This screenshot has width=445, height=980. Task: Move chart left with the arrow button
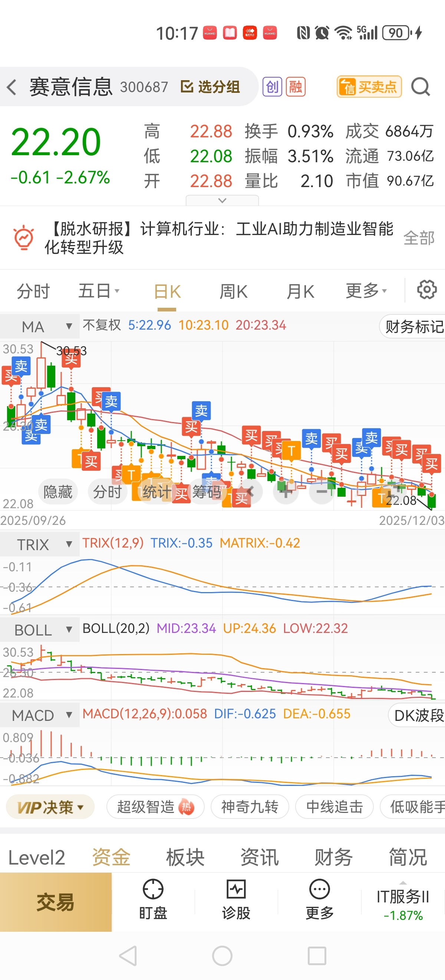tap(250, 492)
